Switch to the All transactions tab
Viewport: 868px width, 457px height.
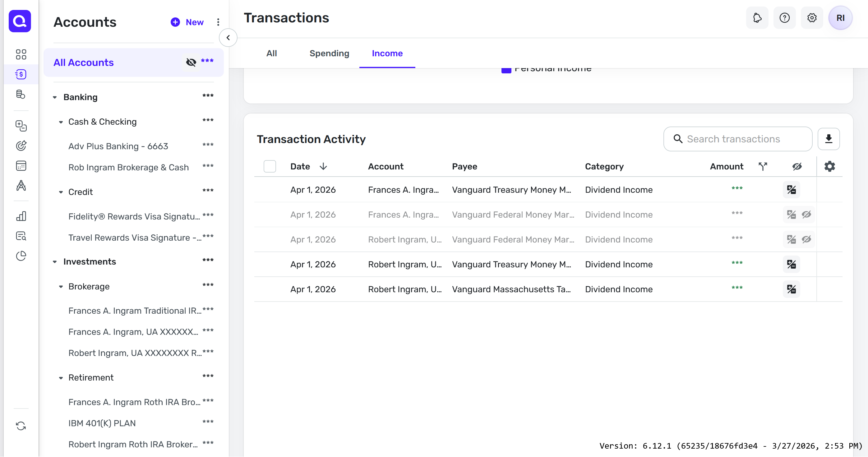point(271,53)
